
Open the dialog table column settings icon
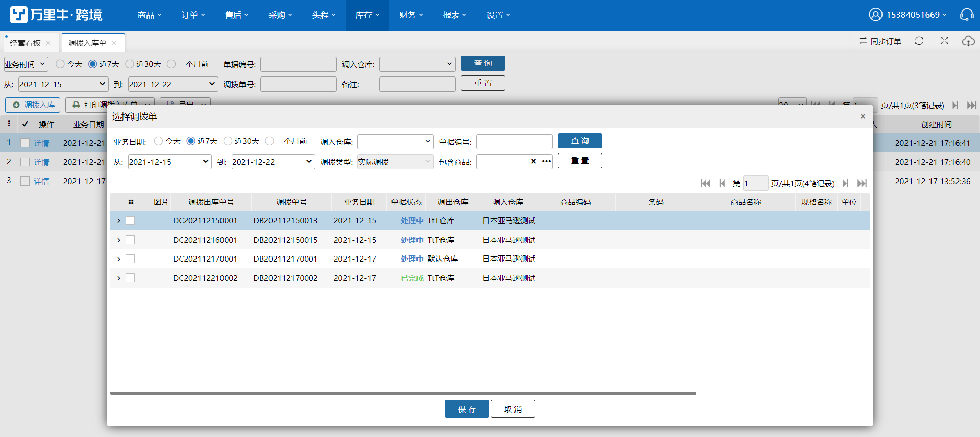tap(131, 202)
